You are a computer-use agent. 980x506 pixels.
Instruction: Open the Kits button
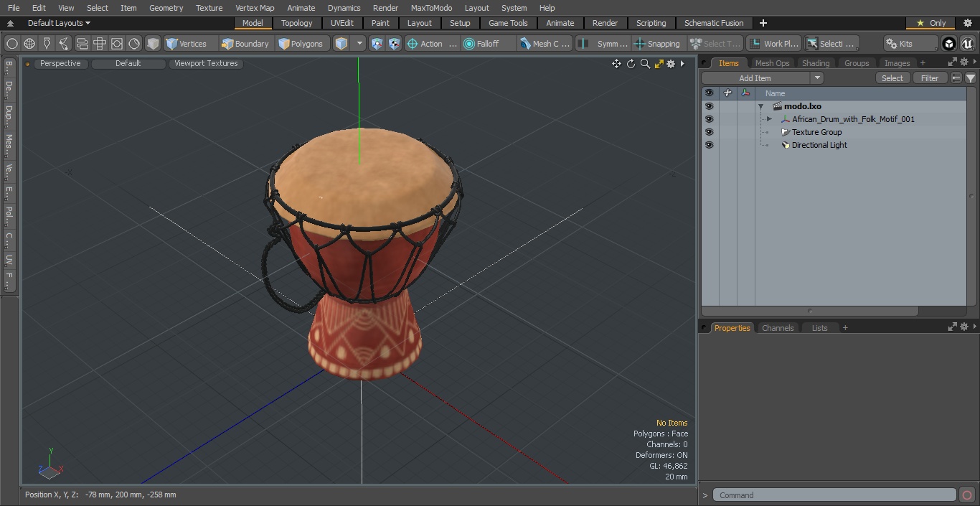tap(910, 44)
